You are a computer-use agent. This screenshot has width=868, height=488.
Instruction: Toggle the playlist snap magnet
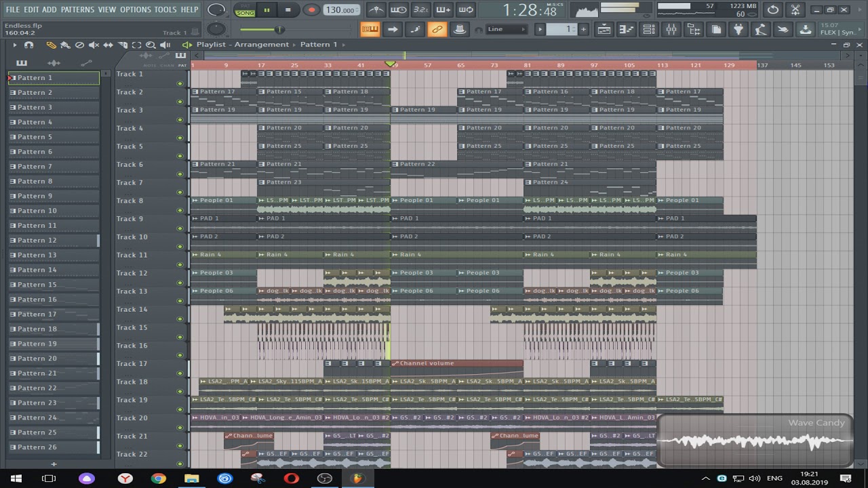[x=28, y=45]
